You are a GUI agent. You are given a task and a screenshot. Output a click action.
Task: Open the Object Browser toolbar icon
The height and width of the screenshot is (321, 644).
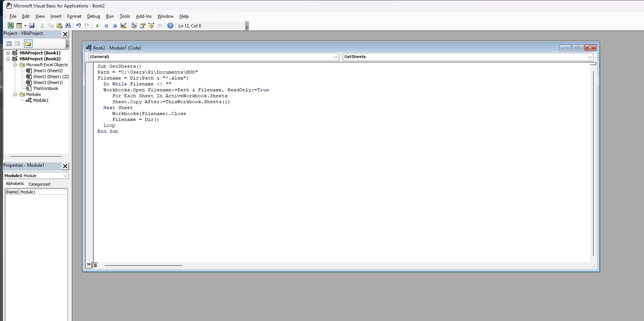(151, 26)
